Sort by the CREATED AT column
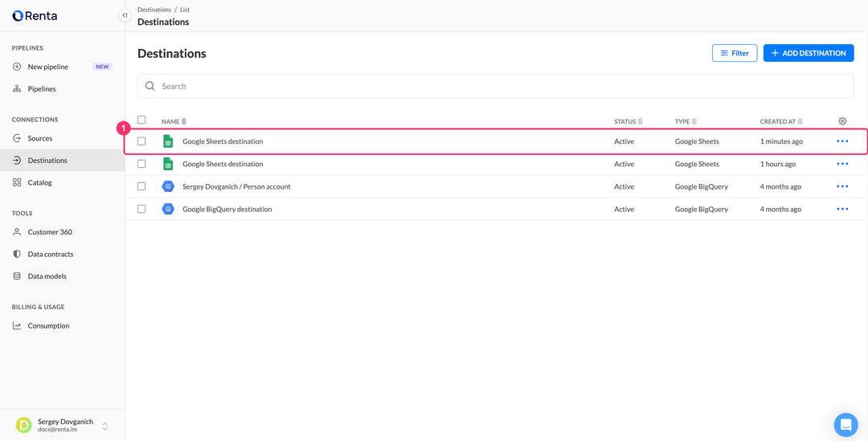This screenshot has width=868, height=441. tap(781, 121)
